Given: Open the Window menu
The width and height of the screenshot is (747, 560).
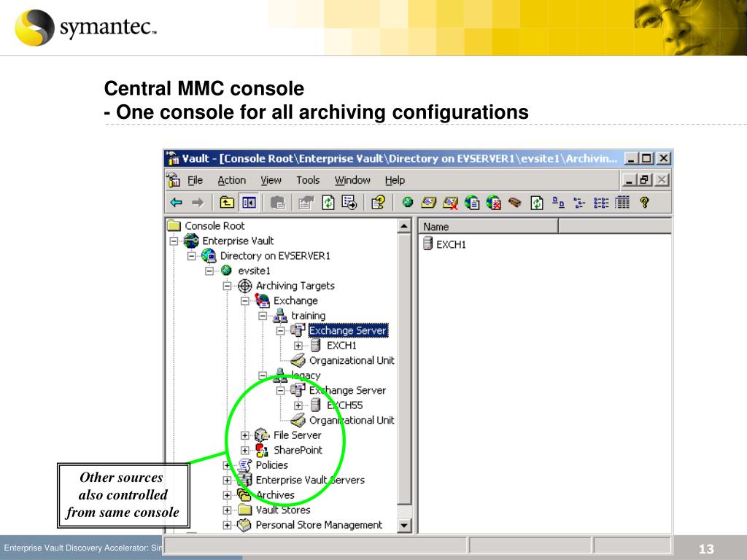Looking at the screenshot, I should (352, 181).
